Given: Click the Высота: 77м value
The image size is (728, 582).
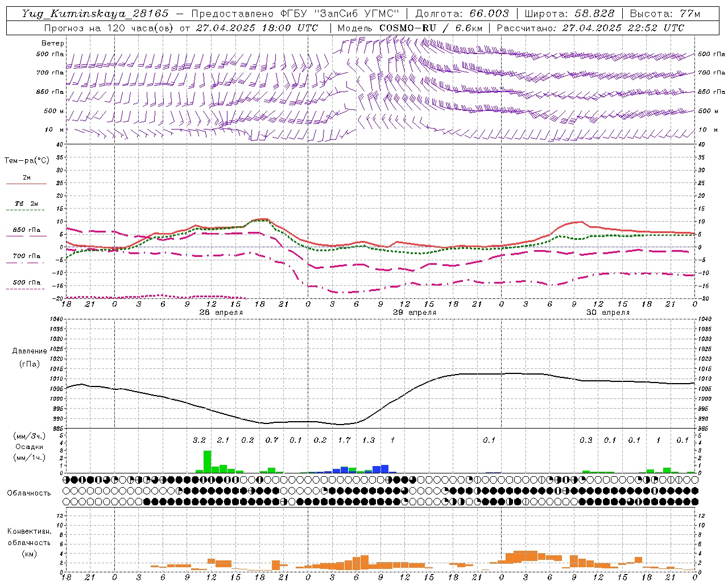Looking at the screenshot, I should 665,14.
